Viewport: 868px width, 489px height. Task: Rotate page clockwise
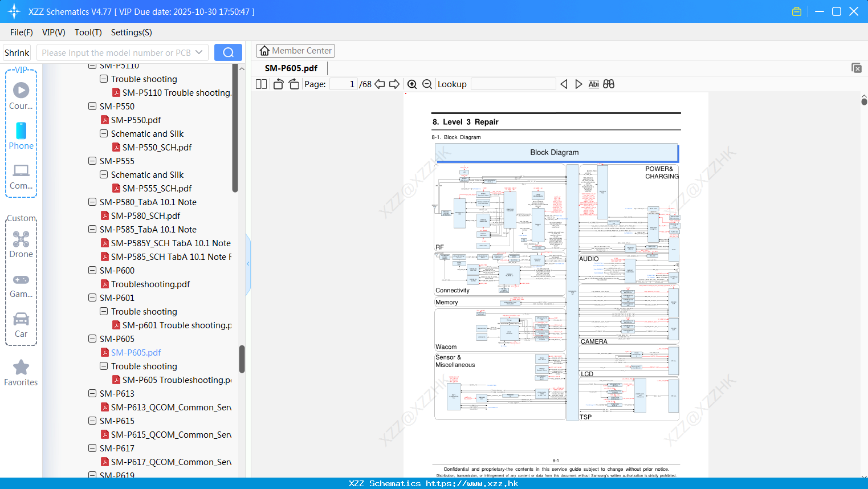pos(294,84)
